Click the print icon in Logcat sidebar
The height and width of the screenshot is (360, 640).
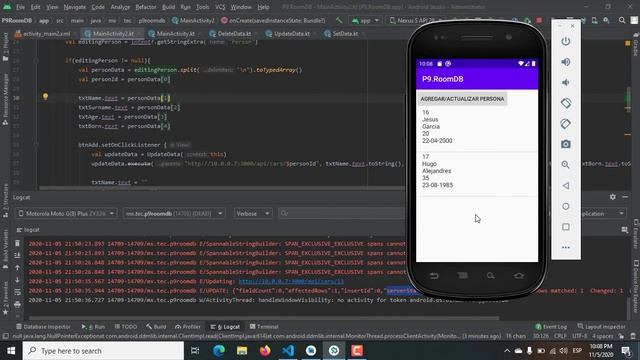pyautogui.click(x=17, y=304)
